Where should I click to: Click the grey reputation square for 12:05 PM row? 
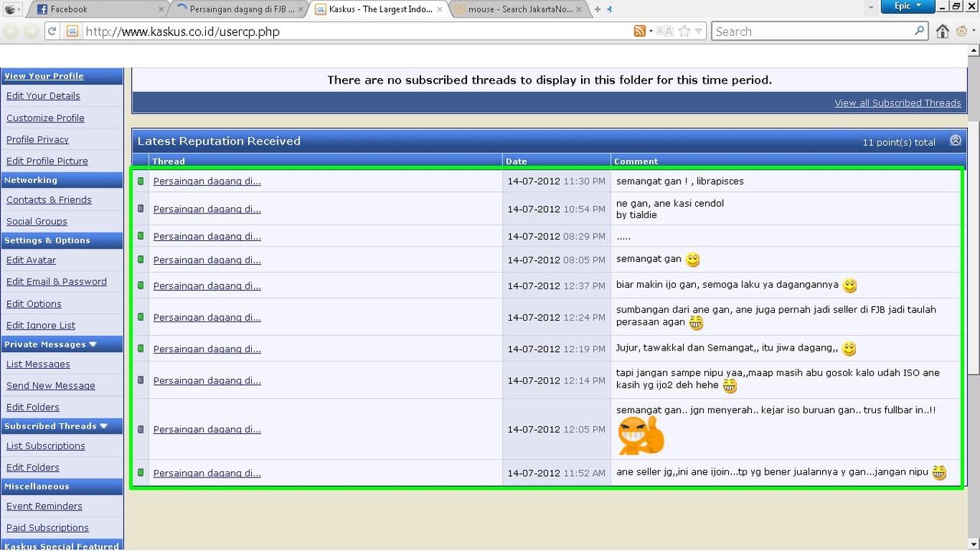click(x=141, y=429)
